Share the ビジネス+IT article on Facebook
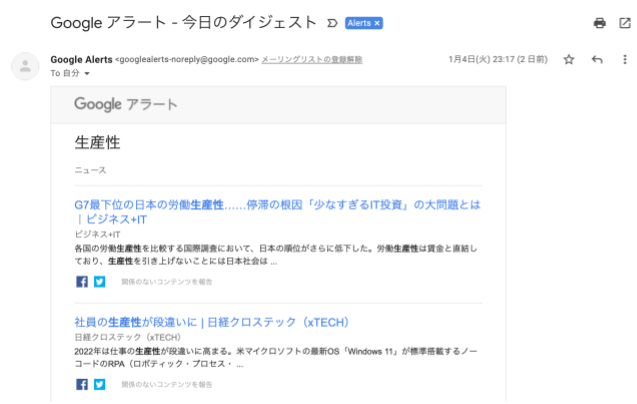637x404 pixels. pyautogui.click(x=82, y=282)
